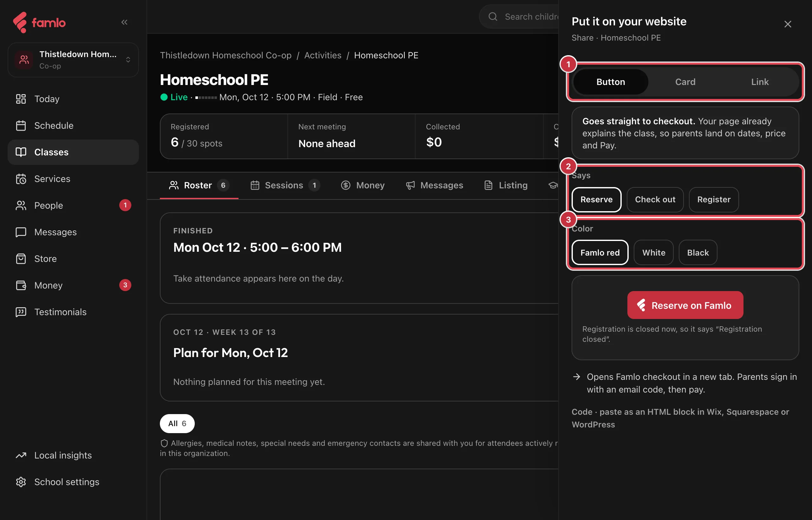Click the Money wallet icon in sidebar

point(21,286)
